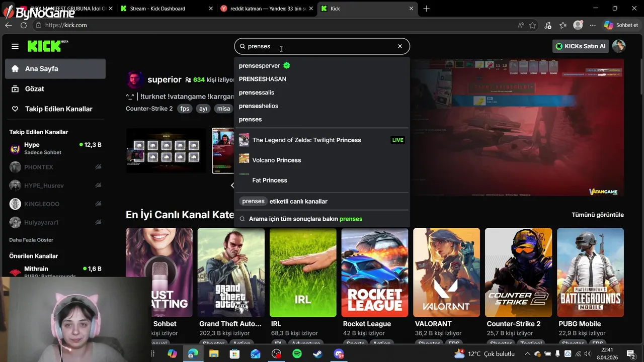
Task: Click 'Arama için tüm sonuçlara bakın' link
Action: [321, 219]
